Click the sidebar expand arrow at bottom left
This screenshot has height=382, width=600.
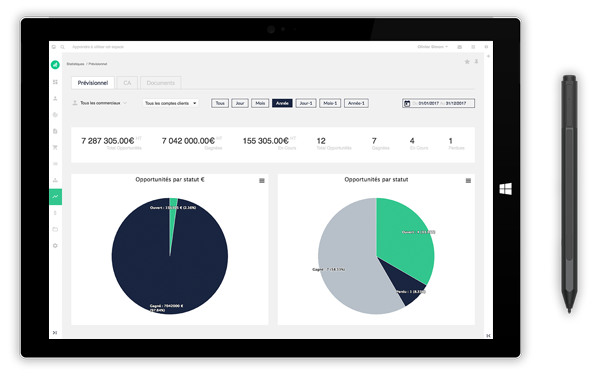55,333
